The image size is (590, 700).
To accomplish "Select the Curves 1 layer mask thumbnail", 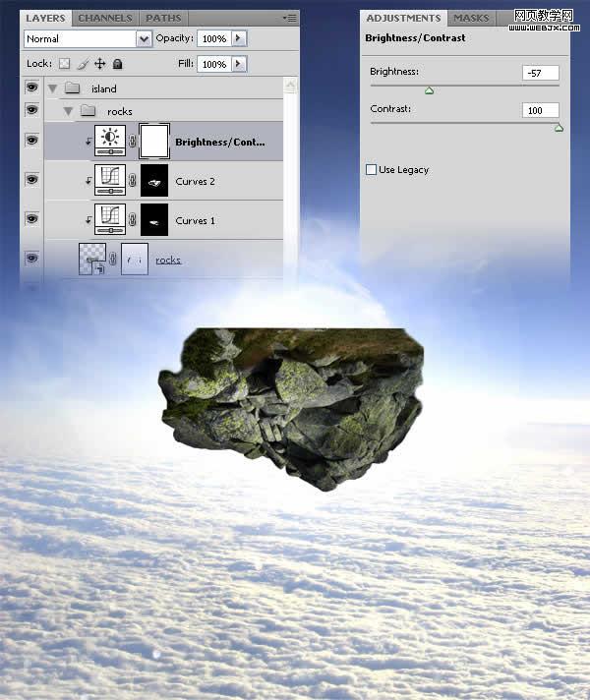I will 154,219.
